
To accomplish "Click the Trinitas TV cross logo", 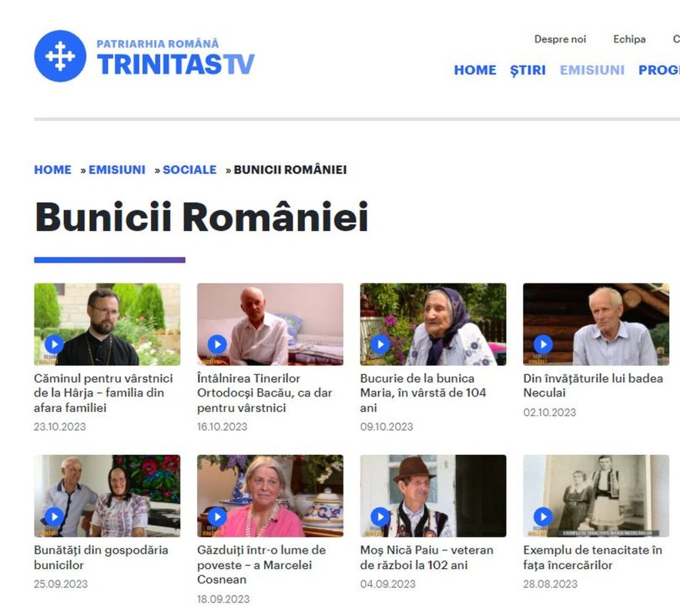I will coord(60,56).
